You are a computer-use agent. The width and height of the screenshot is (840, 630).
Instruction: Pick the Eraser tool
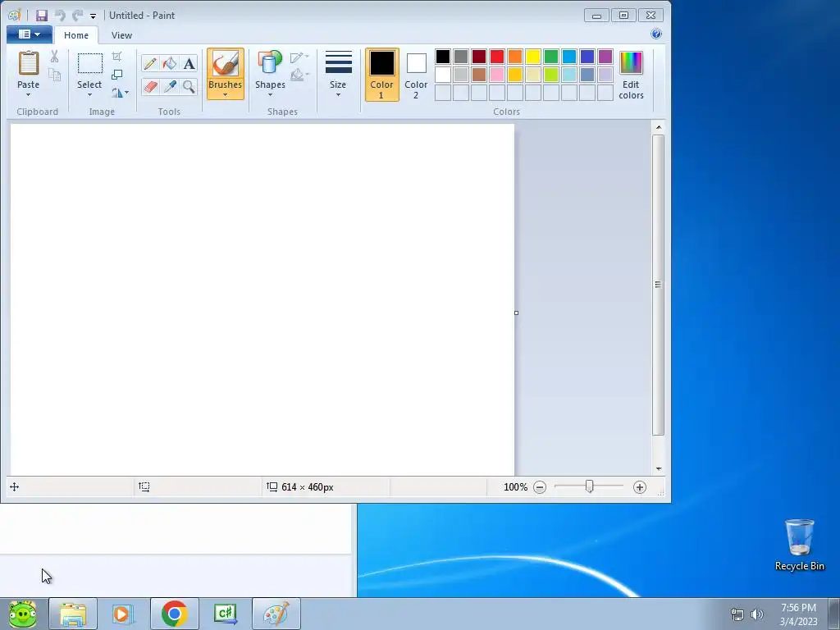tap(150, 86)
